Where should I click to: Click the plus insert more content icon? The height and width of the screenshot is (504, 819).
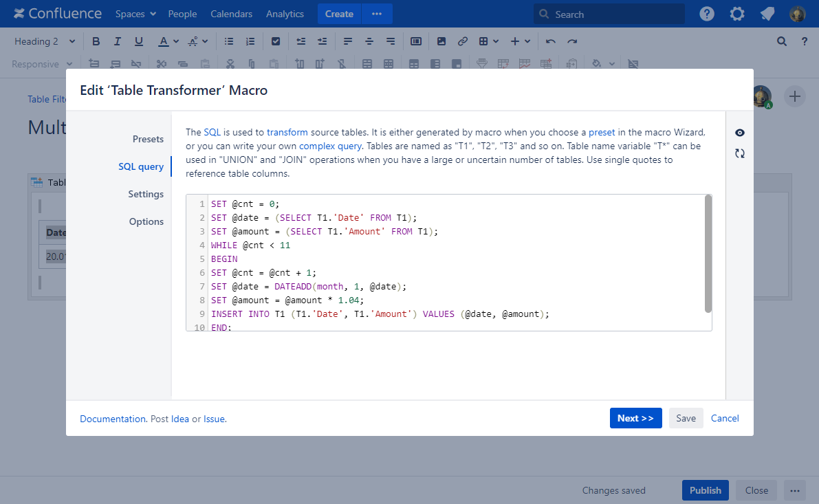(515, 41)
